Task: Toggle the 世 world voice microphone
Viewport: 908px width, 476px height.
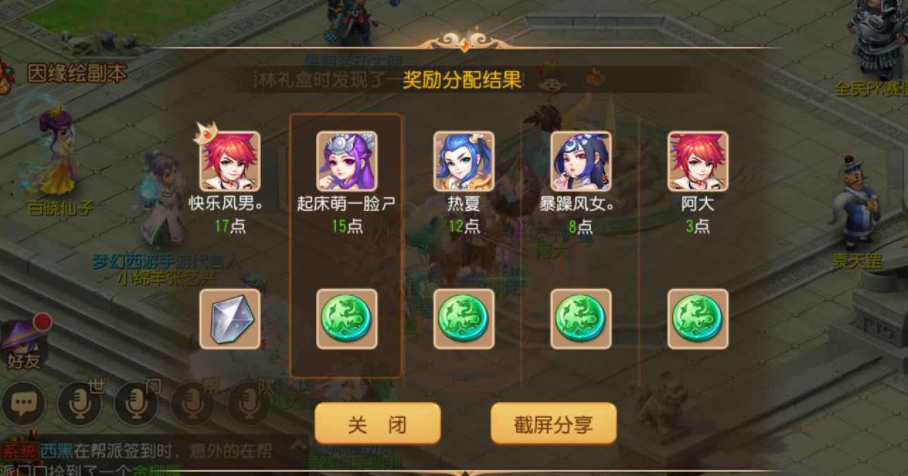Action: [x=80, y=402]
